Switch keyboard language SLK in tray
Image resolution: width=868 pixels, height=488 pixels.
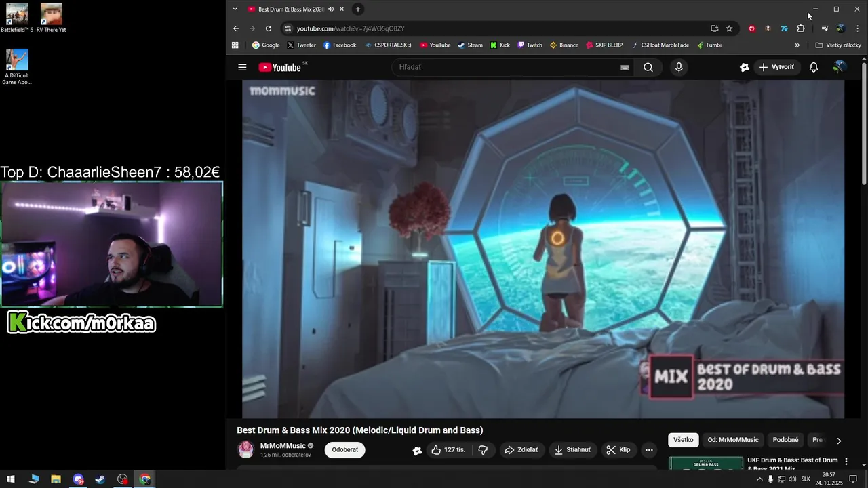pyautogui.click(x=806, y=479)
